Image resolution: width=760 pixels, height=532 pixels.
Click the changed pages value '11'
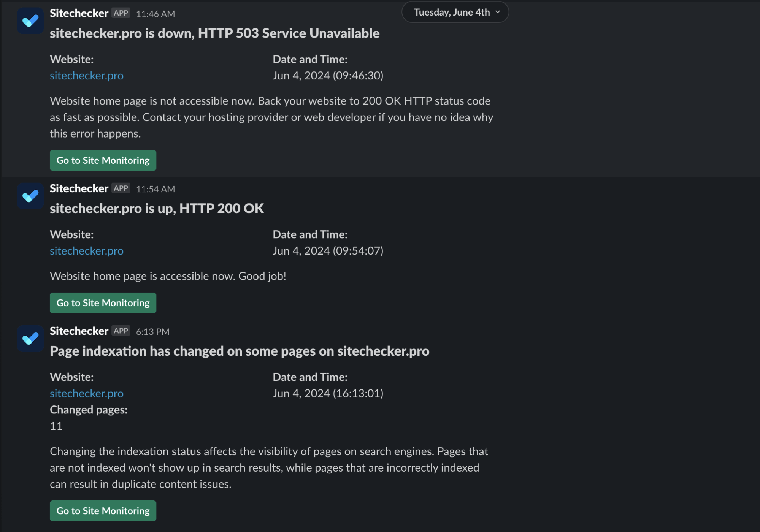point(56,426)
